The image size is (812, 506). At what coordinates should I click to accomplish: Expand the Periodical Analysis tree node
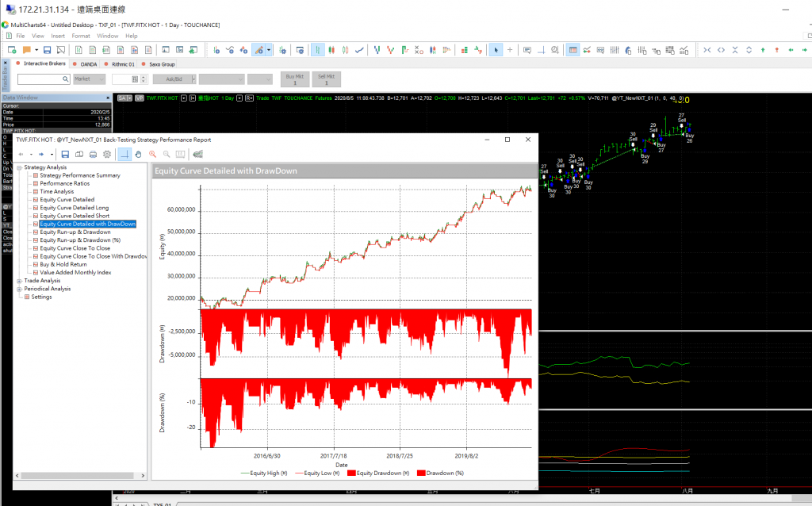coord(19,289)
